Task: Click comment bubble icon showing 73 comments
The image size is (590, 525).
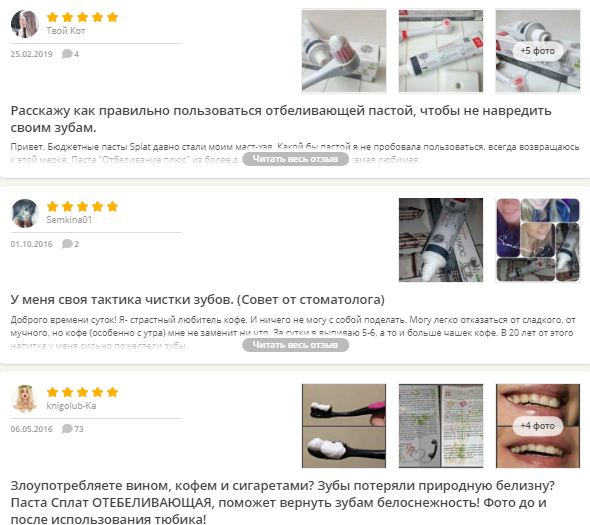Action: [x=67, y=429]
